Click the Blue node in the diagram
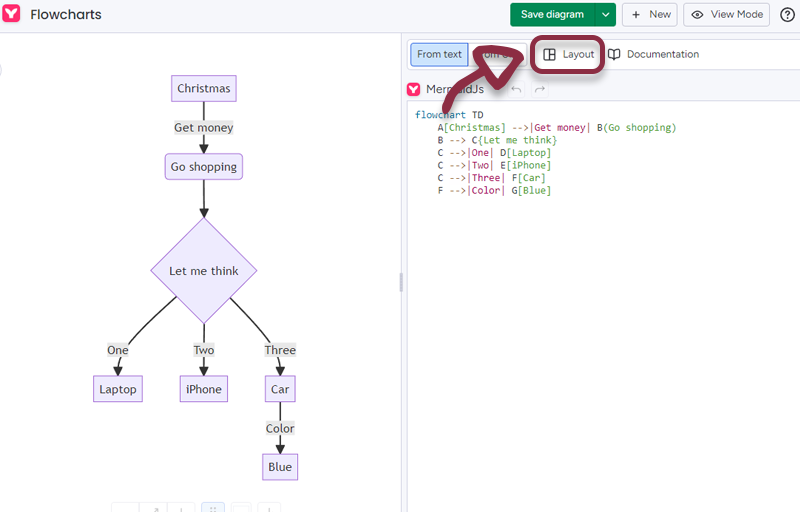800x512 pixels. tap(280, 467)
